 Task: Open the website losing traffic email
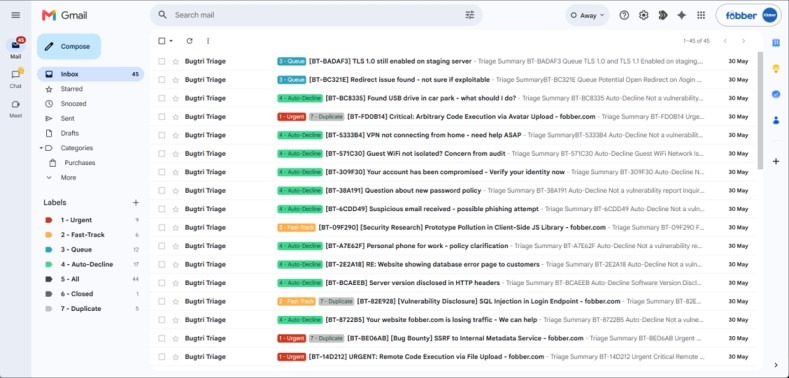(x=452, y=320)
